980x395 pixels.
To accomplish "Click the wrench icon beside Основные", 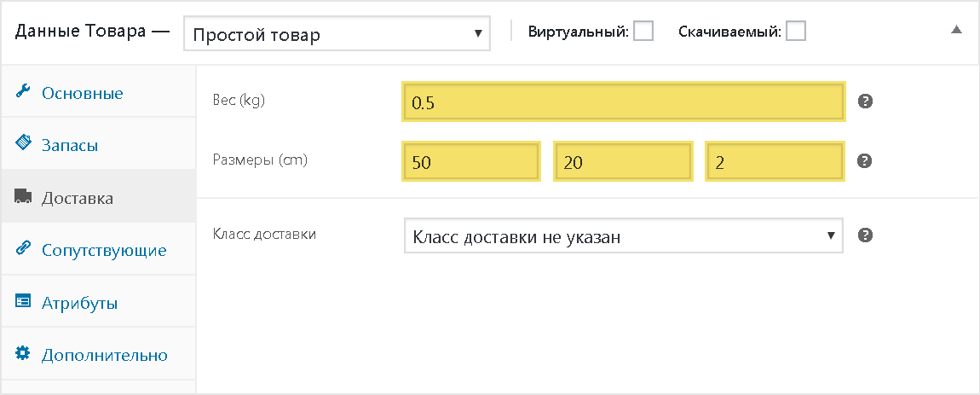I will (22, 91).
